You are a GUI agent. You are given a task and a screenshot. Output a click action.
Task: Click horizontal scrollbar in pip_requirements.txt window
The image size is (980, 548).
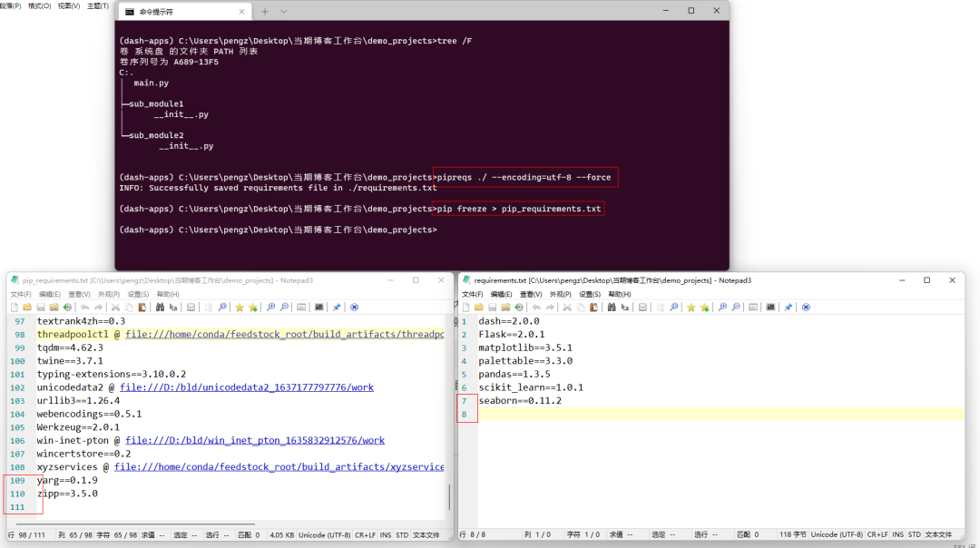tap(135, 524)
